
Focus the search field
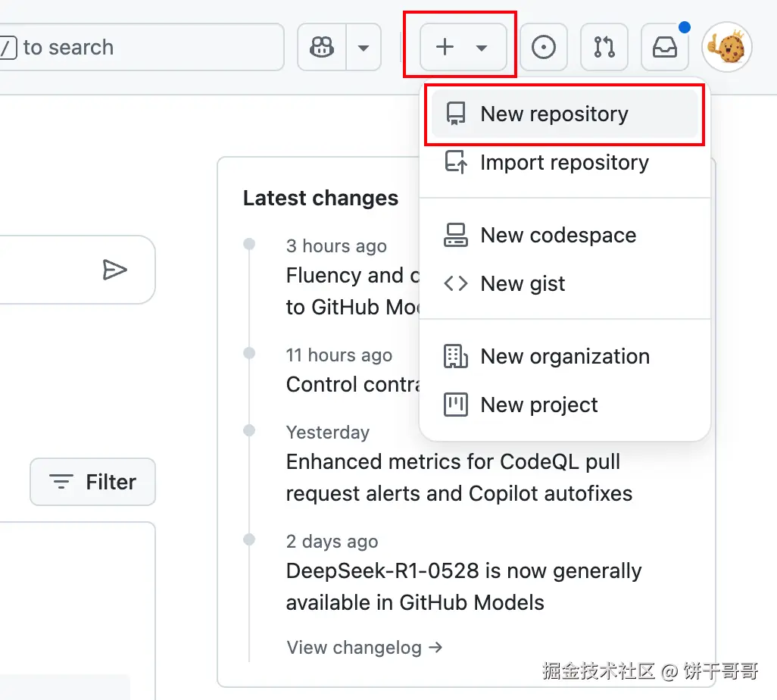[x=141, y=47]
